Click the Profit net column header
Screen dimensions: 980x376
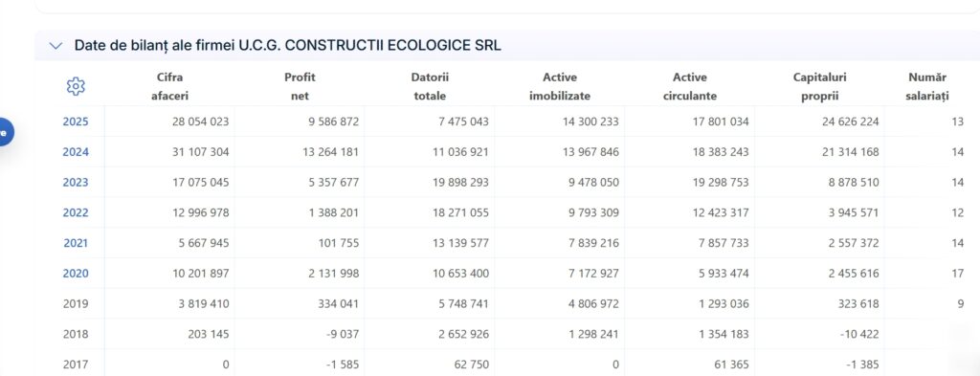tap(300, 87)
